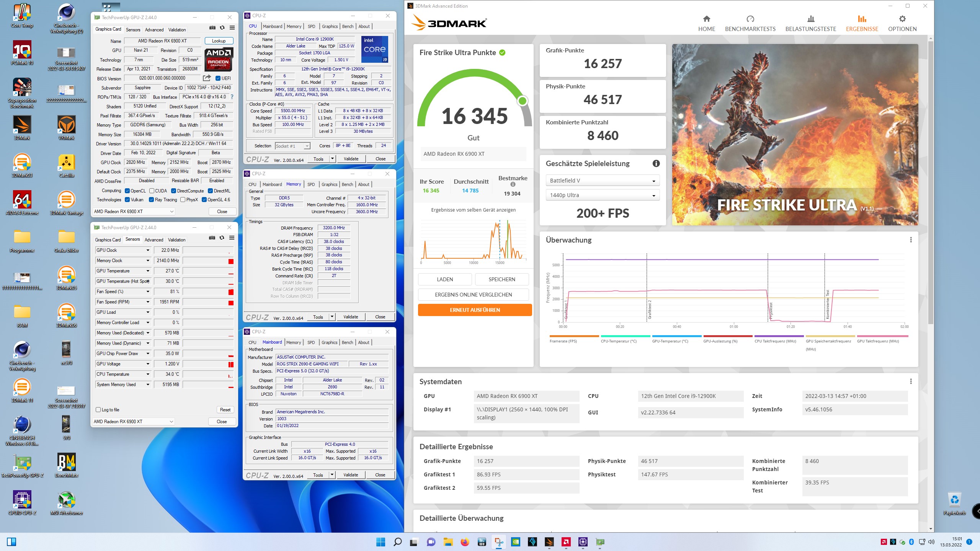Open the 3DMark HOME tab icon
The image size is (980, 551).
click(x=706, y=19)
